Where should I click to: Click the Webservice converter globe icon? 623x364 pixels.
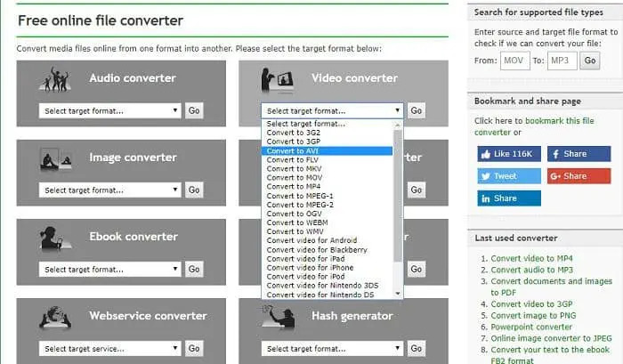[x=55, y=318]
